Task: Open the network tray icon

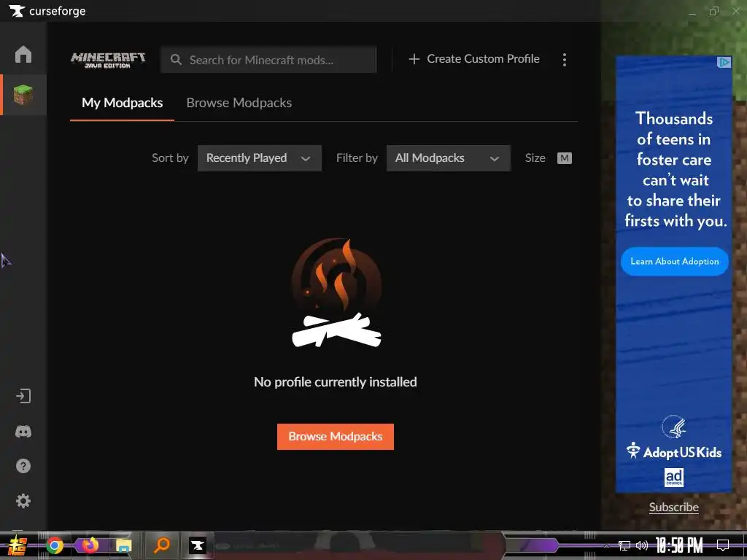Action: [x=624, y=545]
